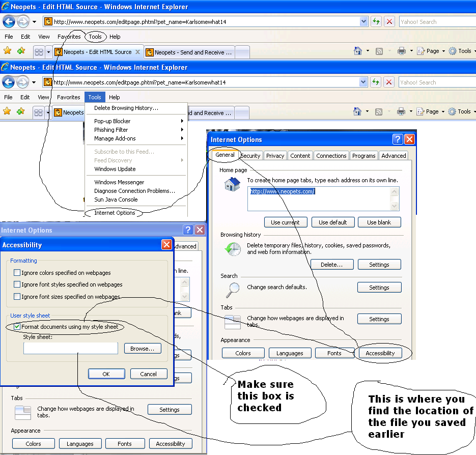Refresh the page in the upper browser window
The width and height of the screenshot is (476, 455).
pyautogui.click(x=376, y=21)
